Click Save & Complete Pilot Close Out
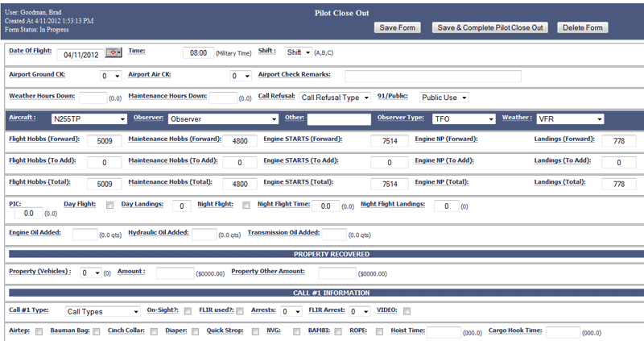The height and width of the screenshot is (341, 644). point(490,27)
